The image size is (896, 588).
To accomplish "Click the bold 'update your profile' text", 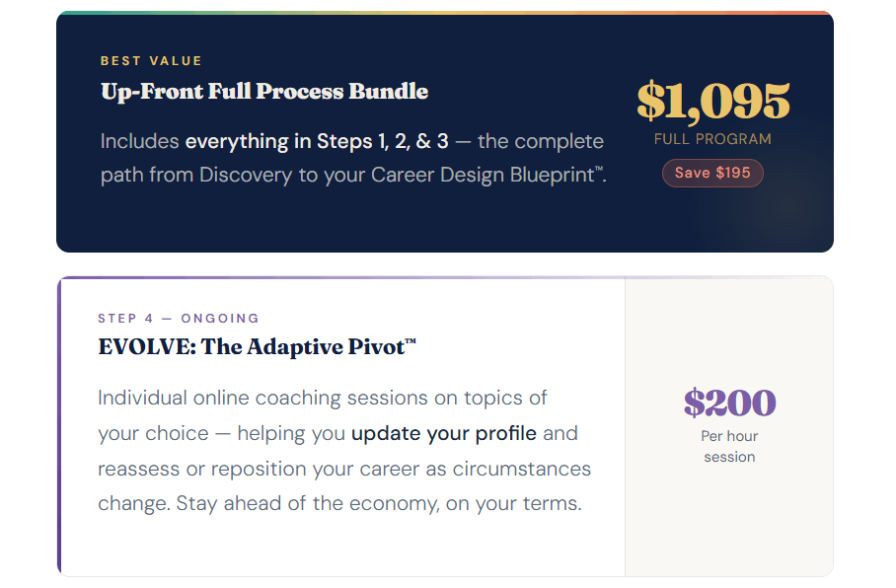I will click(444, 433).
